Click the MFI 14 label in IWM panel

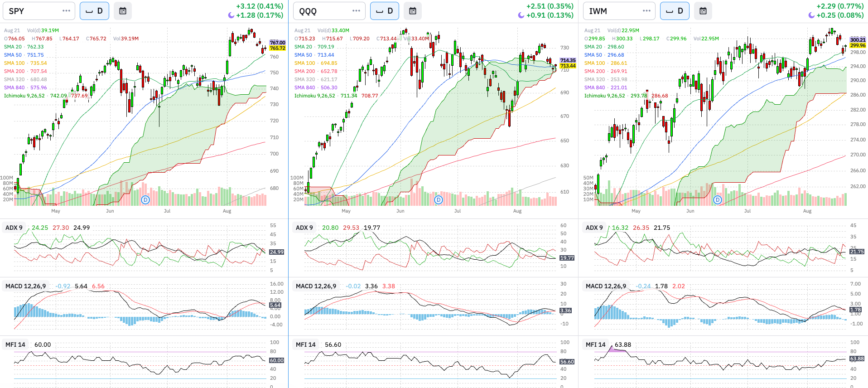click(x=596, y=344)
